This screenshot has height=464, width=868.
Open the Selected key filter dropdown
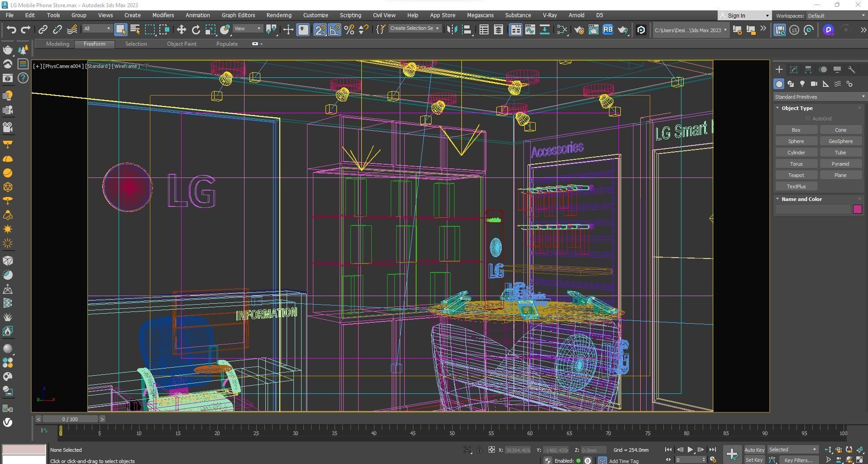792,450
